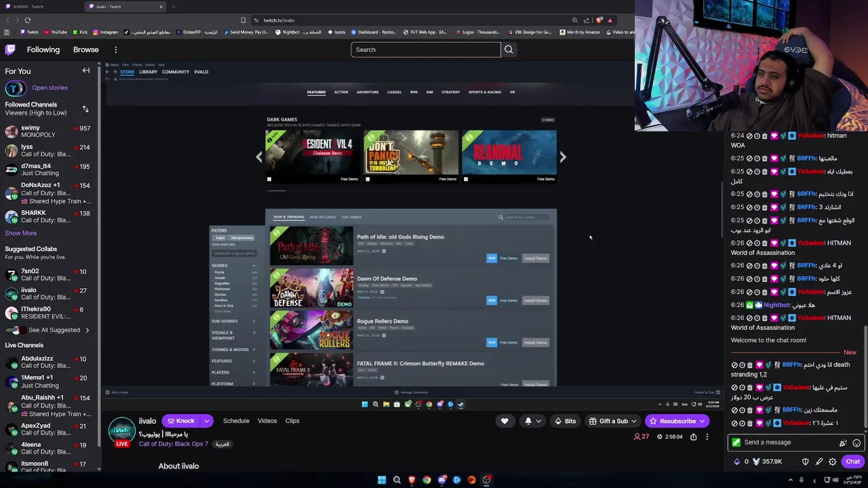Viewport: 868px width, 488px height.
Task: Click the heart follow icon
Action: click(x=505, y=421)
